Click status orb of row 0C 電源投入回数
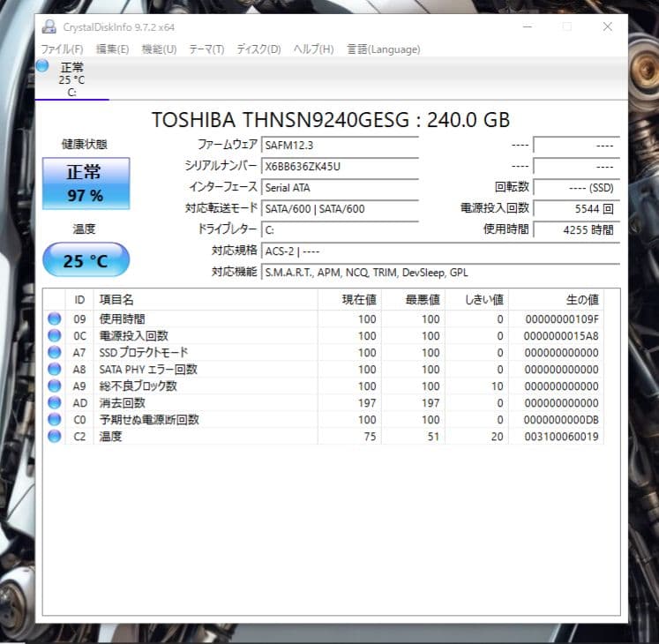The height and width of the screenshot is (644, 659). click(54, 335)
